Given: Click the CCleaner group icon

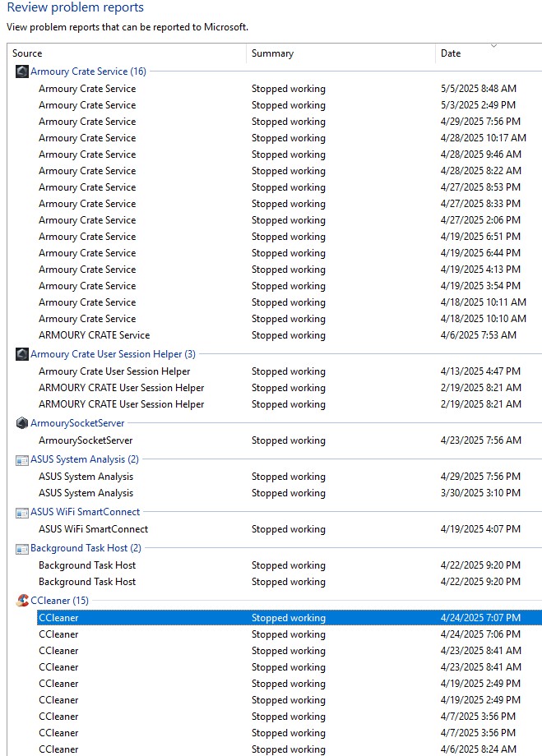Looking at the screenshot, I should click(21, 601).
